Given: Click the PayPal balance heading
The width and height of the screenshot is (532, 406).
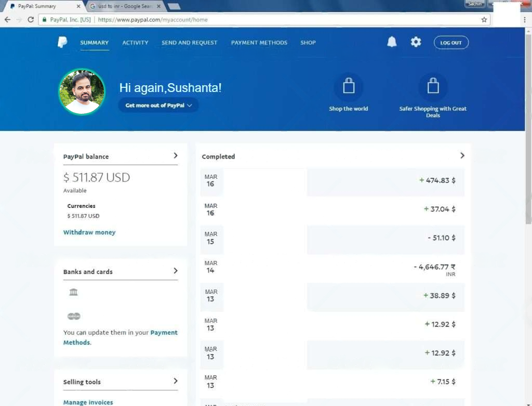Looking at the screenshot, I should click(86, 156).
